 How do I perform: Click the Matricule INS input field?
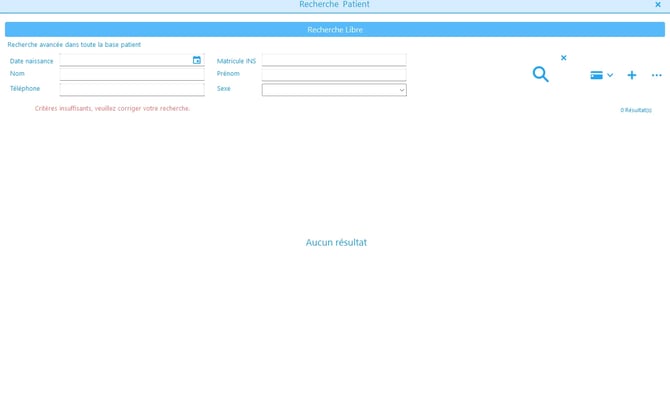[334, 60]
